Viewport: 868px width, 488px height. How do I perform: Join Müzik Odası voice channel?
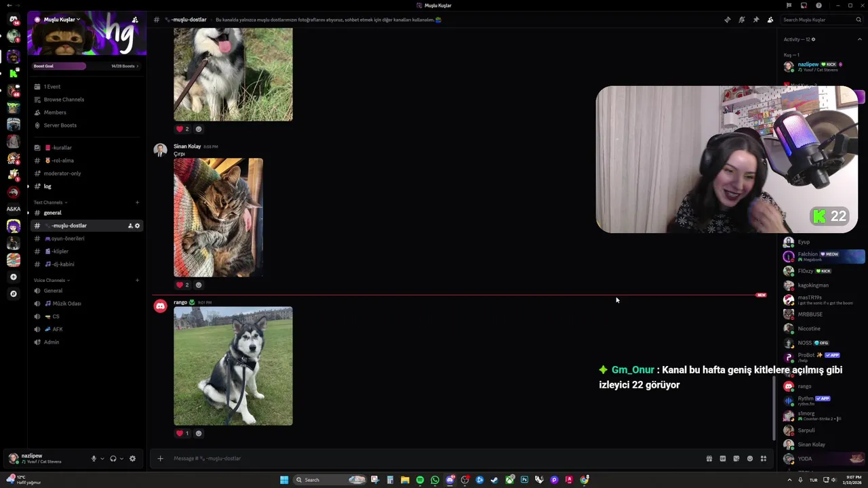(87, 304)
